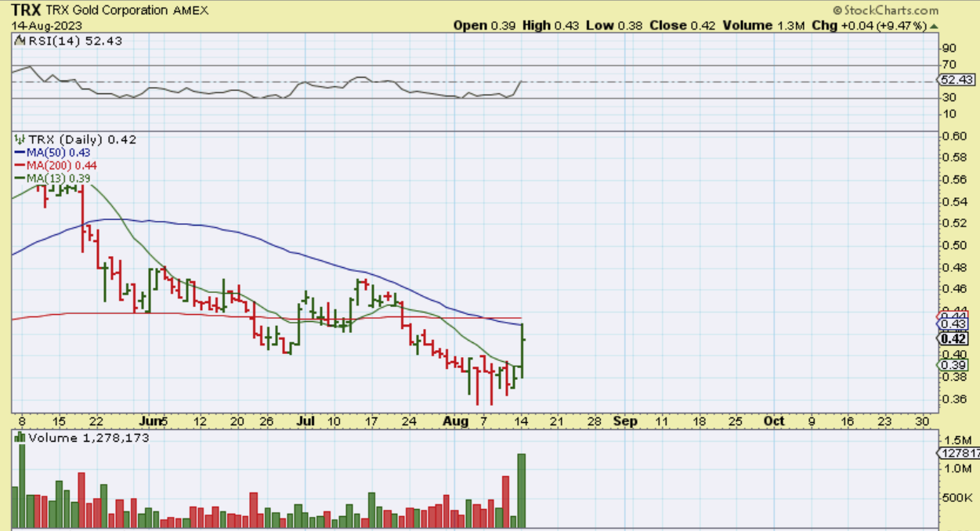Screen dimensions: 980x531
Task: Click the Jul label on the date axis
Action: (x=306, y=421)
